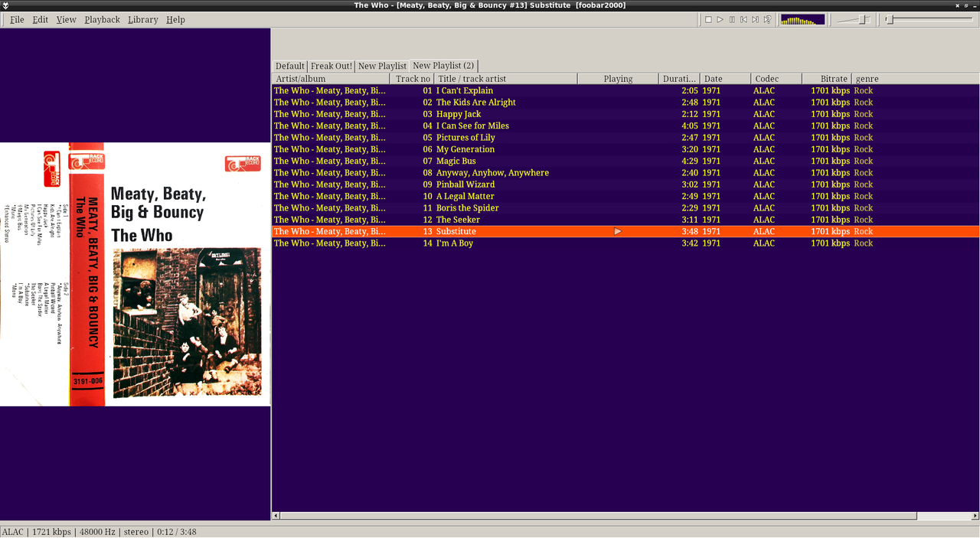This screenshot has width=980, height=538.
Task: Select track Happy Jack
Action: (626, 114)
